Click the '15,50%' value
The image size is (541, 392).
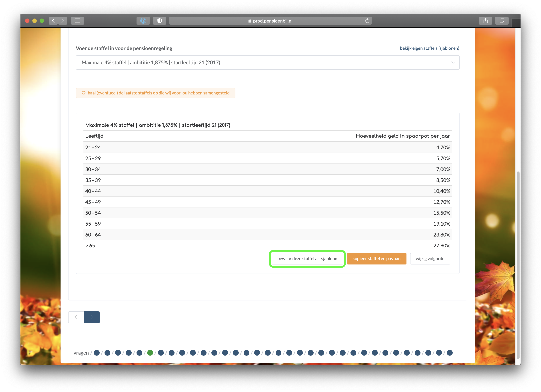tap(442, 213)
